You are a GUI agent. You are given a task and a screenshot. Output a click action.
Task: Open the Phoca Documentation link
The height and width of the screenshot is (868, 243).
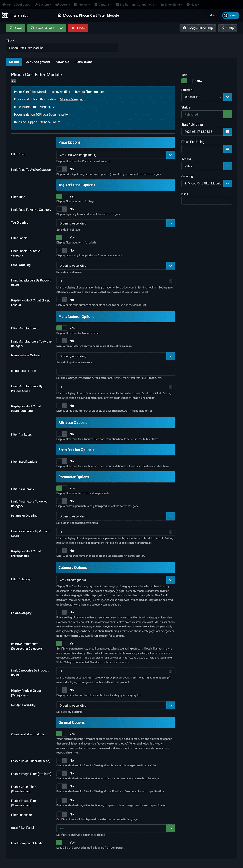(54, 115)
